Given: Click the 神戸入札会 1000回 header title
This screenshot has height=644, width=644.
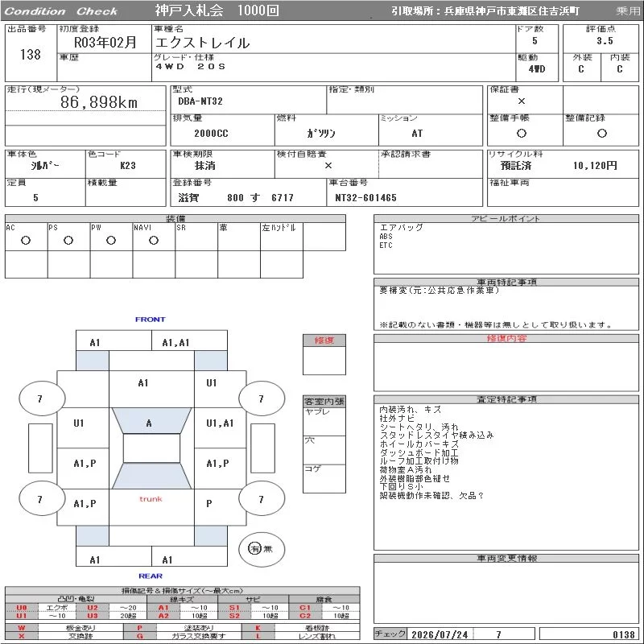Looking at the screenshot, I should [x=217, y=10].
